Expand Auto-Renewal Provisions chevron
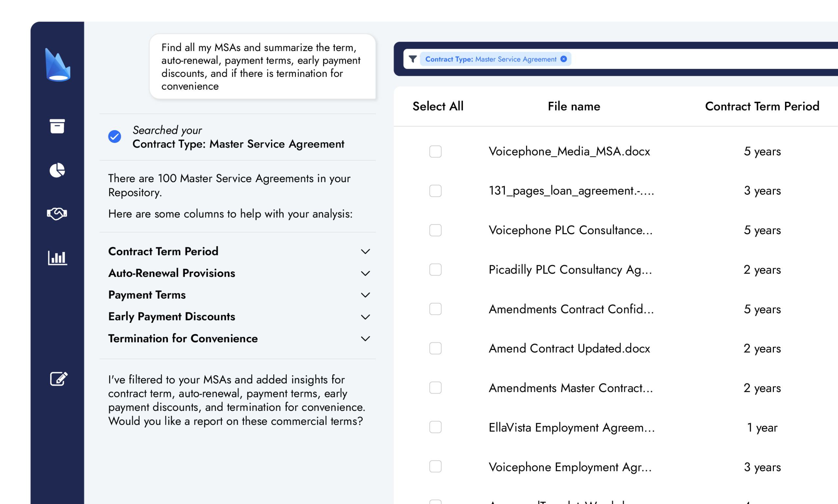This screenshot has height=504, width=838. coord(365,273)
